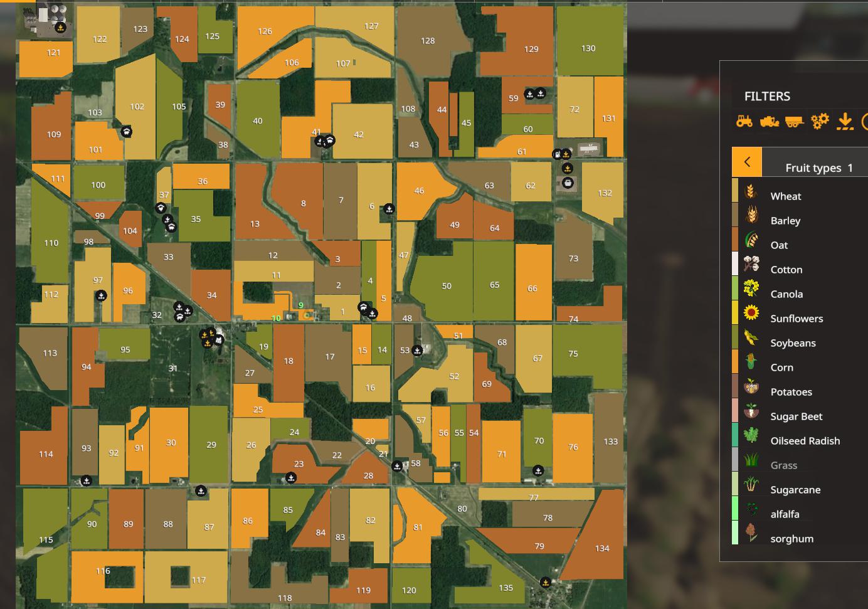Click the Corn cob icon
The image size is (868, 609).
[x=751, y=361]
